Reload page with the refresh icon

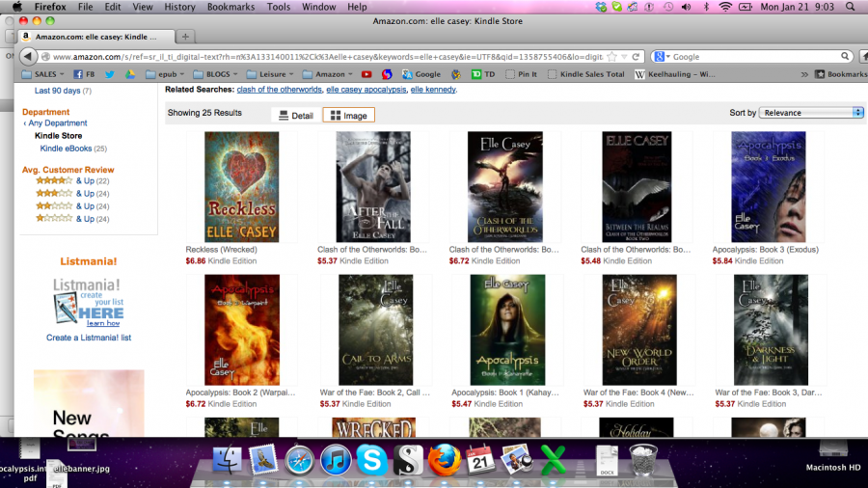click(x=637, y=57)
